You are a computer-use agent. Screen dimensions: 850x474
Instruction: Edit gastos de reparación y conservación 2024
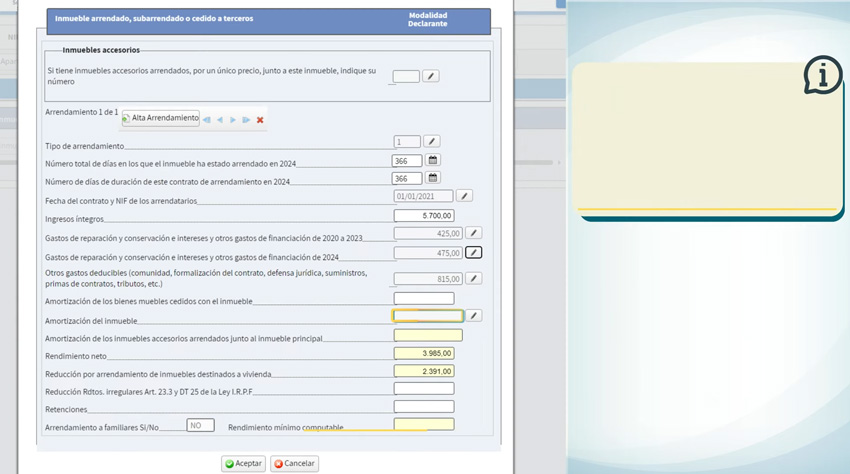point(473,253)
